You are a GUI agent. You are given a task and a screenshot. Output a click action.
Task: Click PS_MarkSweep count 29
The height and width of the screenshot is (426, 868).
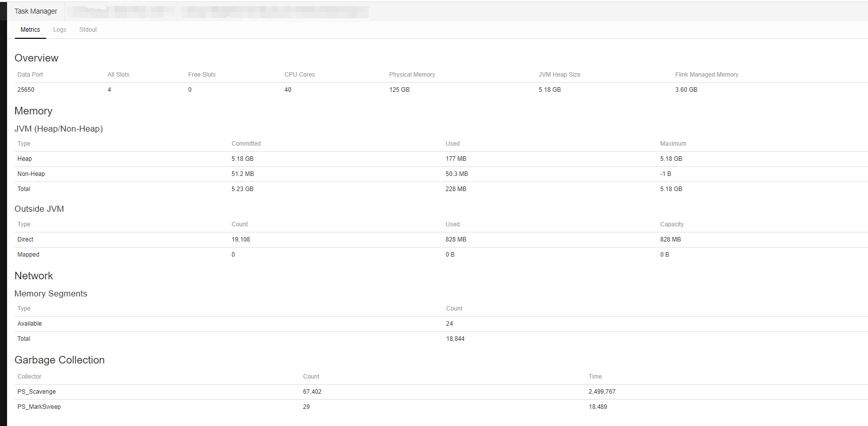(306, 407)
